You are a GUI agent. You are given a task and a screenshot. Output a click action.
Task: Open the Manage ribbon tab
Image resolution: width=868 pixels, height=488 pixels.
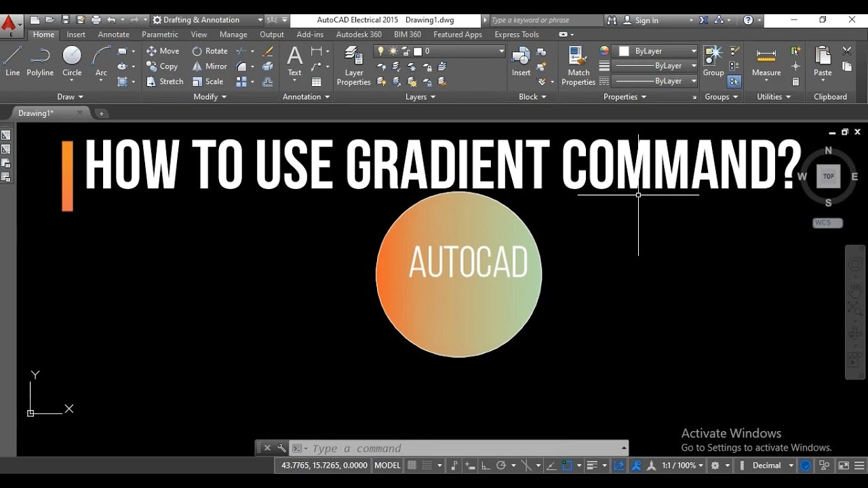pos(233,35)
